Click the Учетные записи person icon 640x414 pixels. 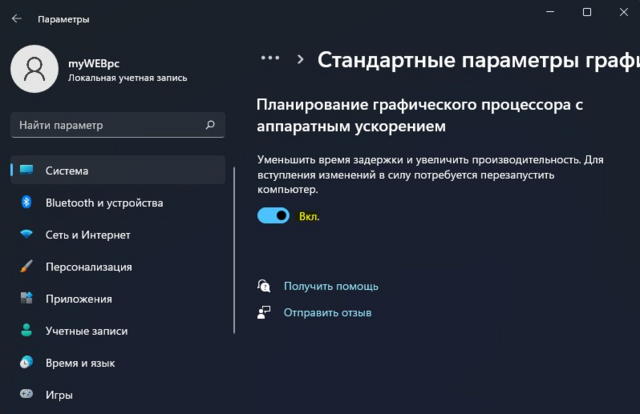[26, 331]
